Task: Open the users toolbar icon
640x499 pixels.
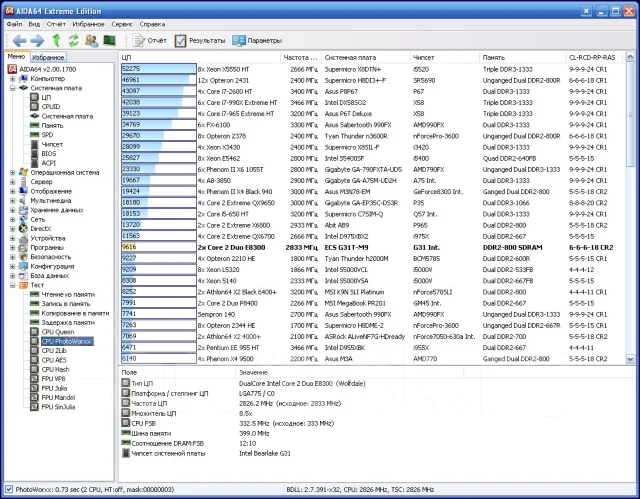Action: (x=91, y=40)
